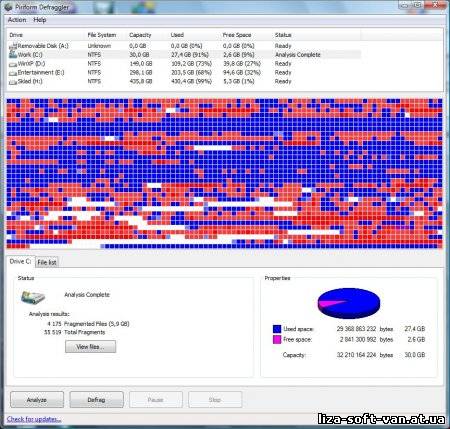Open the Action menu
Screen dimensions: 450x429
pos(17,20)
